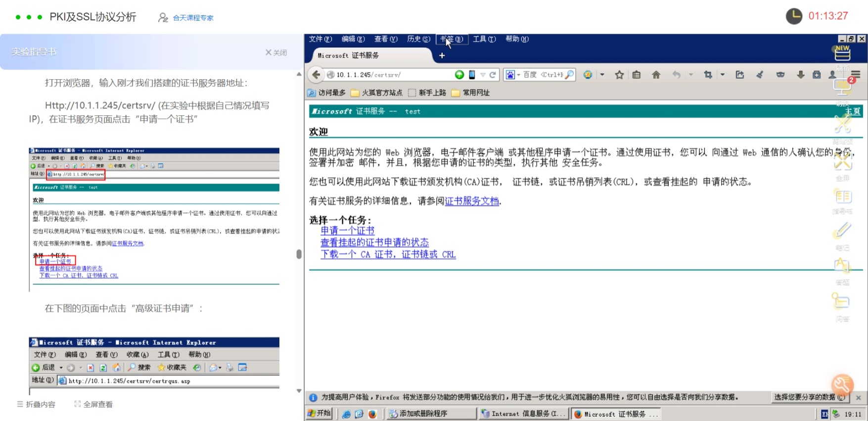Expand dropdown next to undo arrow
Viewport: 868px width, 421px height.
tap(691, 75)
